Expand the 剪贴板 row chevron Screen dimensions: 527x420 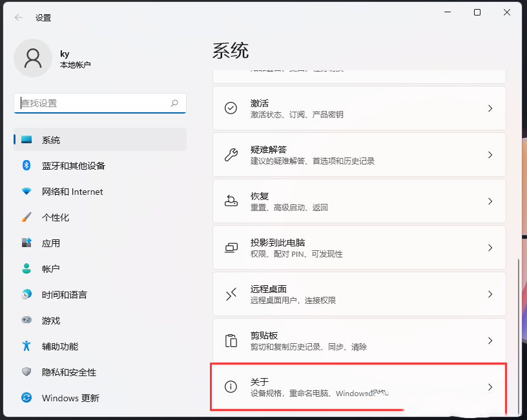click(x=490, y=341)
